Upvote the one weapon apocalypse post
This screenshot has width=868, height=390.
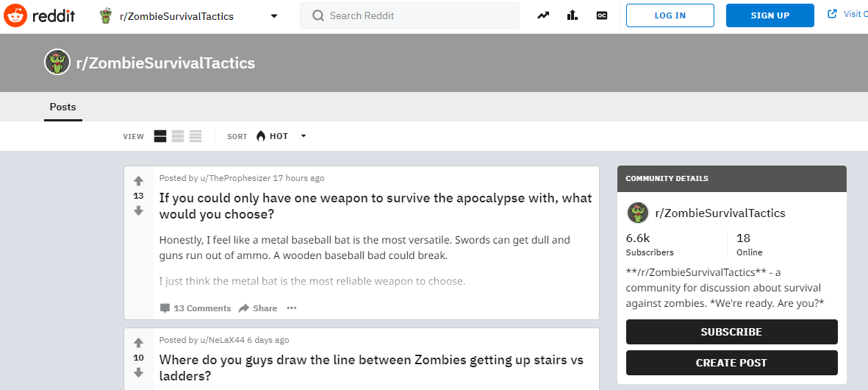(x=138, y=180)
